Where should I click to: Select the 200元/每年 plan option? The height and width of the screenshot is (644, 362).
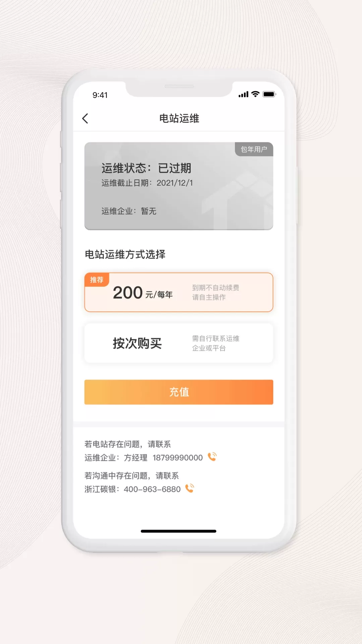pos(179,292)
